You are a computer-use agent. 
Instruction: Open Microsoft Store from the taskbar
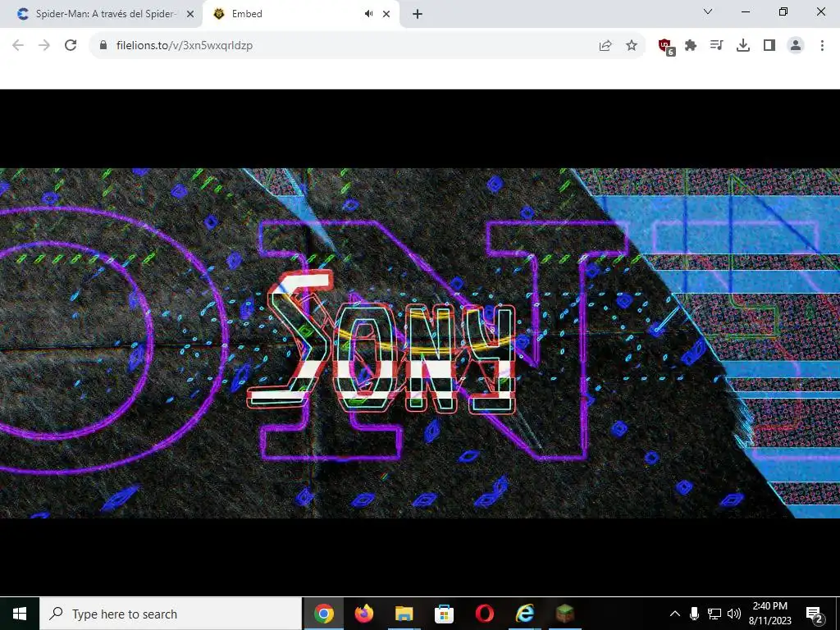pos(444,614)
